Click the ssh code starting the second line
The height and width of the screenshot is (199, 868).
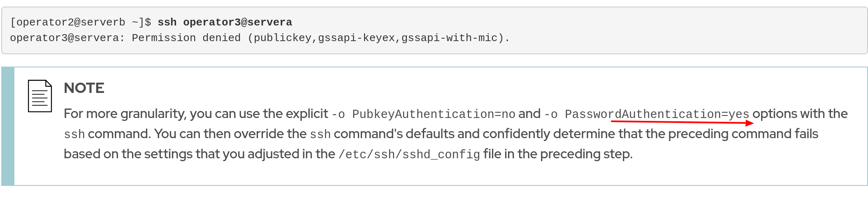pos(74,134)
